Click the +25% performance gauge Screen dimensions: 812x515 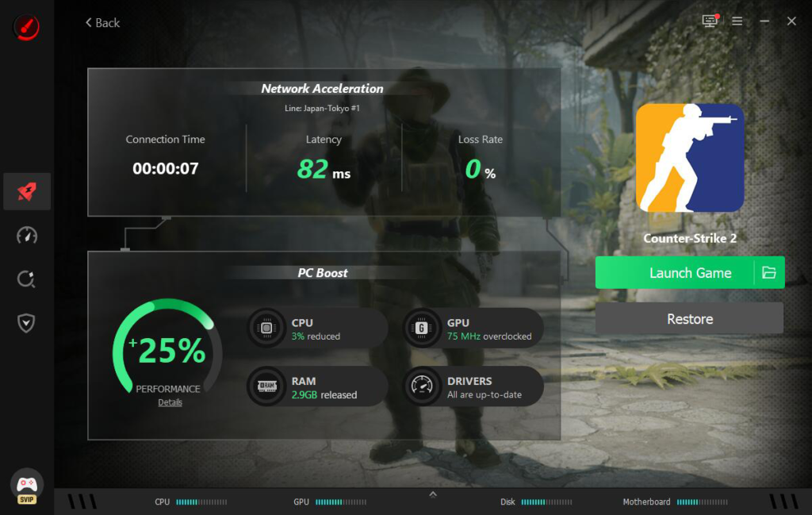coord(168,346)
